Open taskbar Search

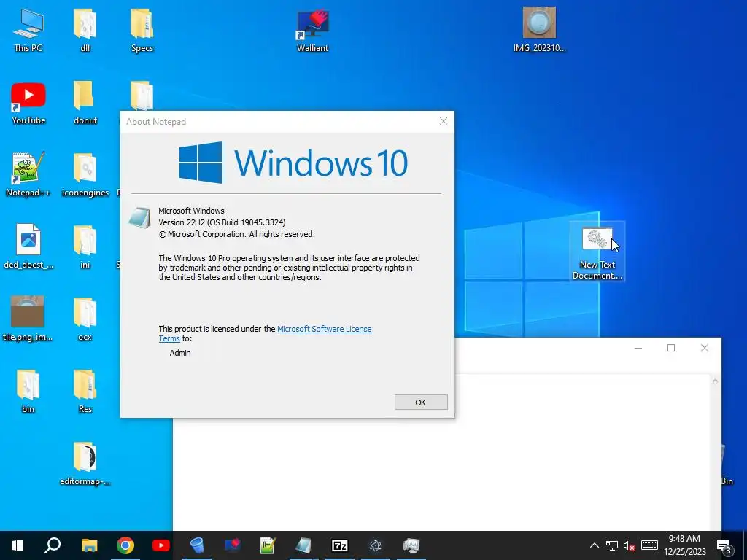[53, 545]
